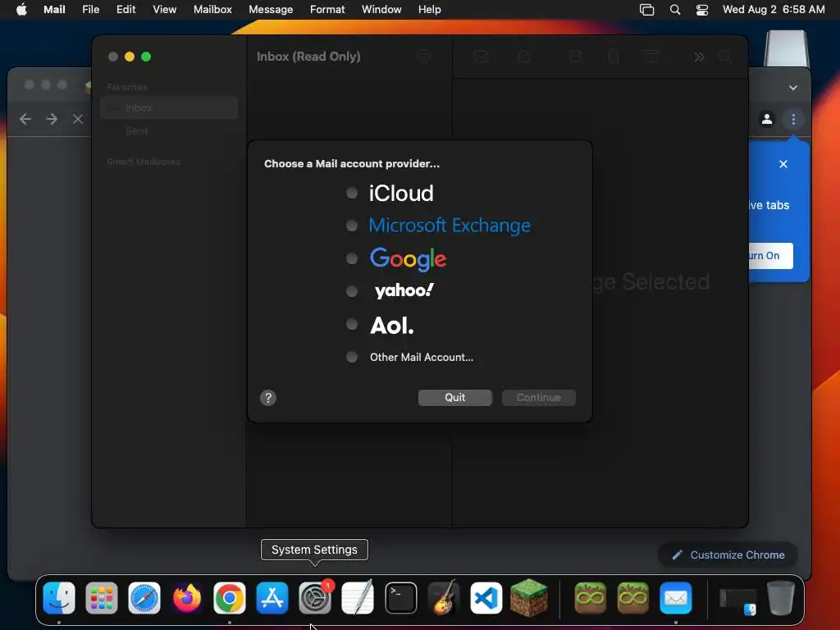Open Google Chrome from the Dock

pos(230,597)
